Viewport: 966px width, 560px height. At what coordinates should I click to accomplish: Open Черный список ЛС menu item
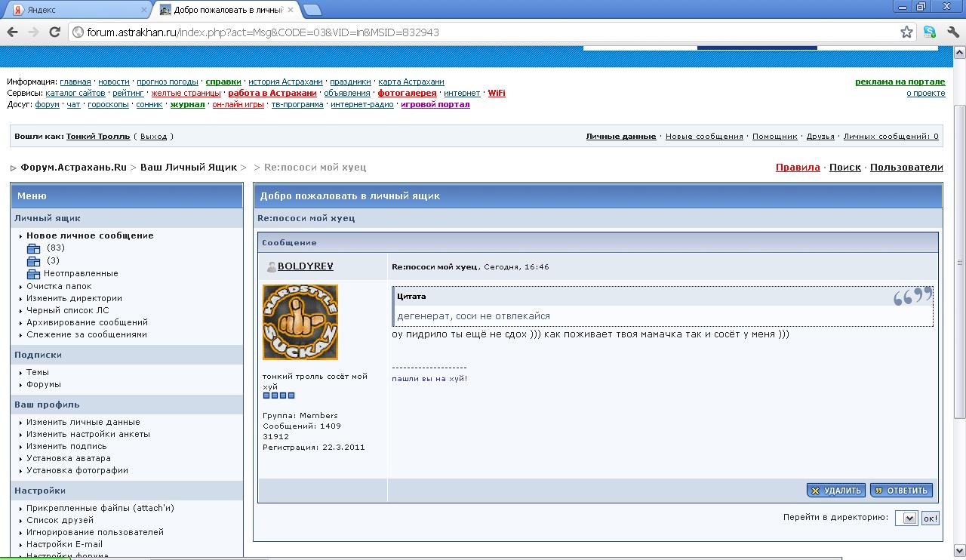68,310
